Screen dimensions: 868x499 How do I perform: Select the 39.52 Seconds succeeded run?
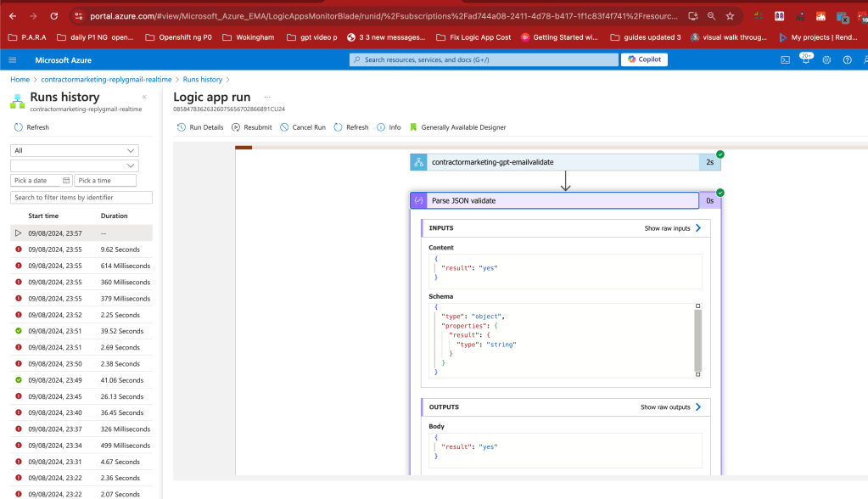(81, 331)
